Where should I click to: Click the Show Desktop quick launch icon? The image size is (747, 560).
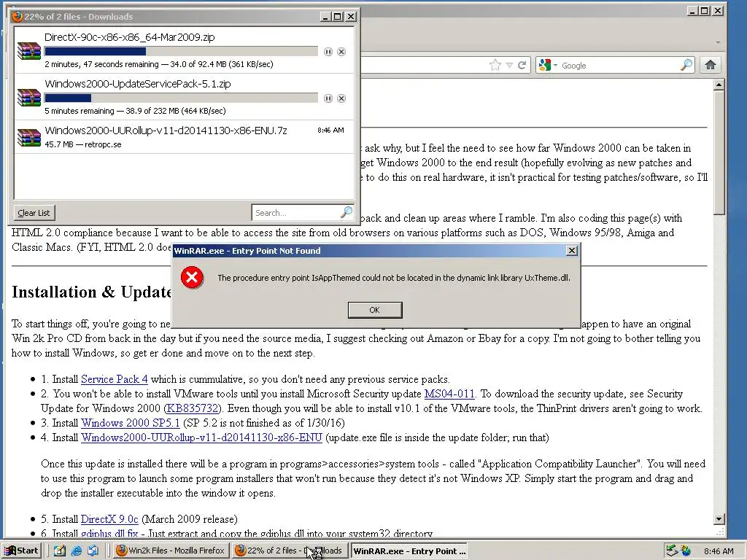[x=60, y=551]
